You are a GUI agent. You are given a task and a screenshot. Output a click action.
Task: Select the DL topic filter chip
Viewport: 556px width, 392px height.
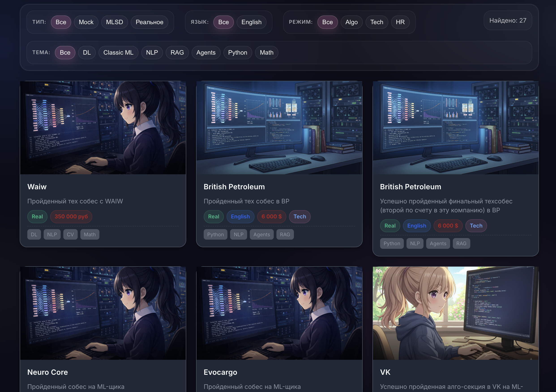pyautogui.click(x=87, y=53)
